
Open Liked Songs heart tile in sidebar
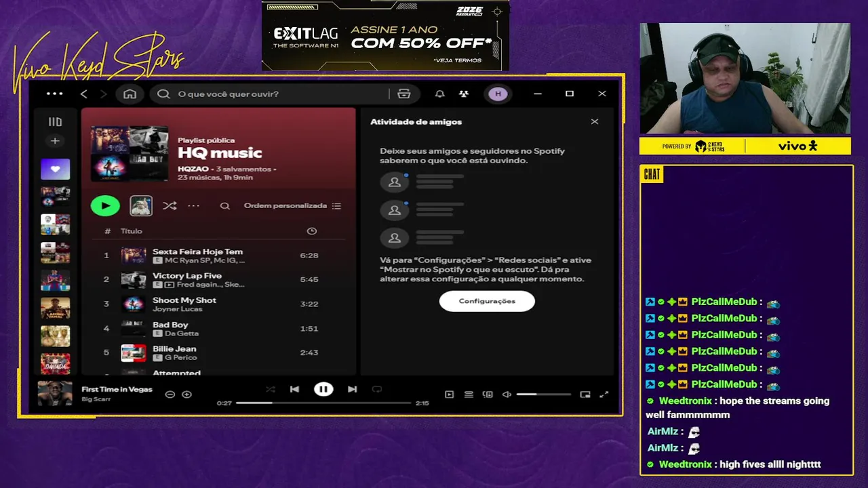click(55, 169)
